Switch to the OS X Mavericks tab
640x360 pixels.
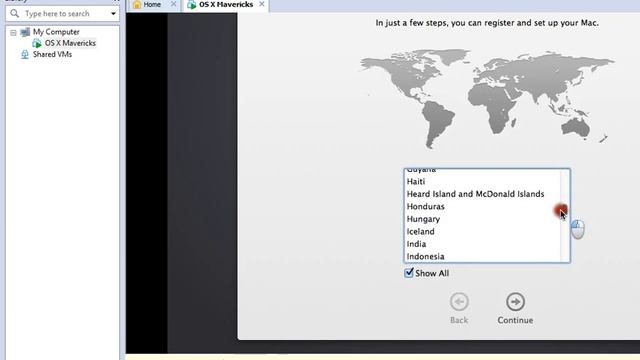(226, 4)
